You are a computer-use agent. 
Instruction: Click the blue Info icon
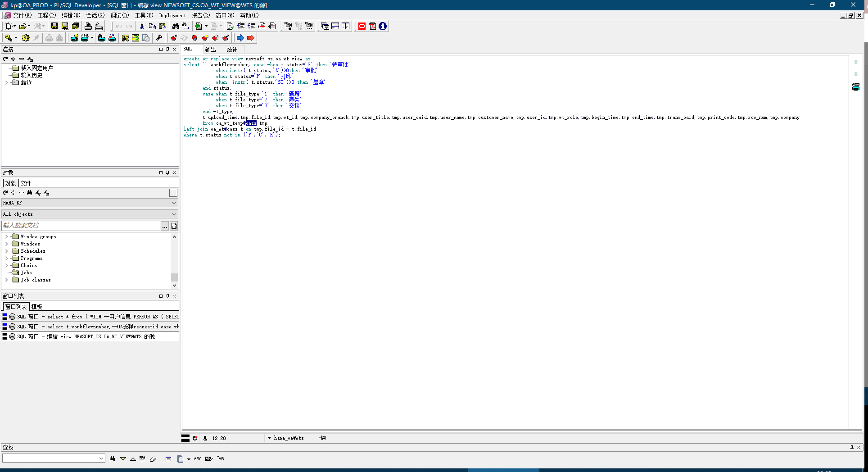pos(383,26)
